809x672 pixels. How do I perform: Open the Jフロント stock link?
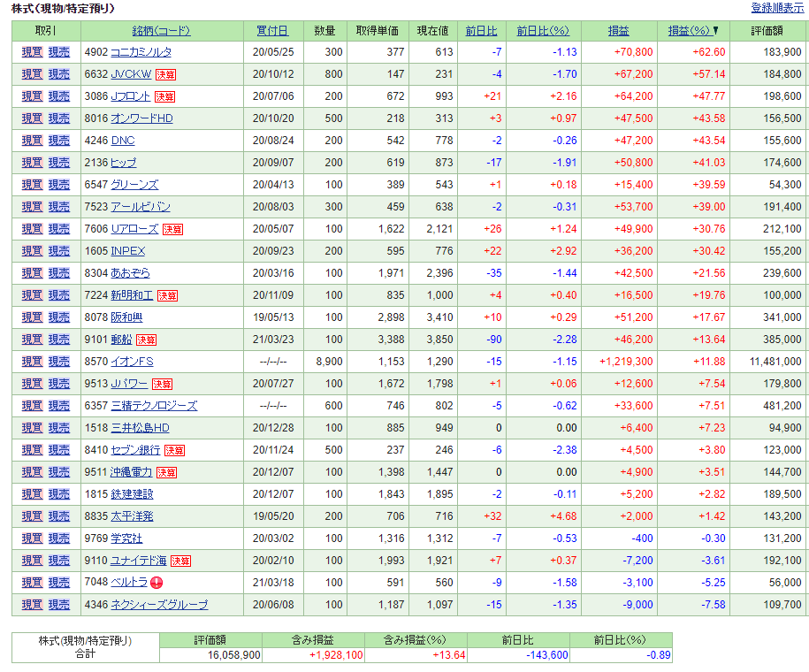pos(131,96)
